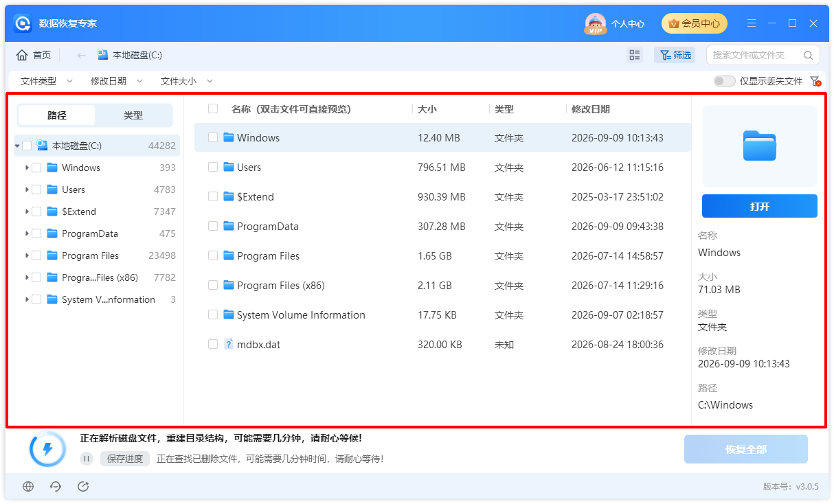834x504 pixels.
Task: Open the 筛选 filter panel
Action: tap(675, 55)
